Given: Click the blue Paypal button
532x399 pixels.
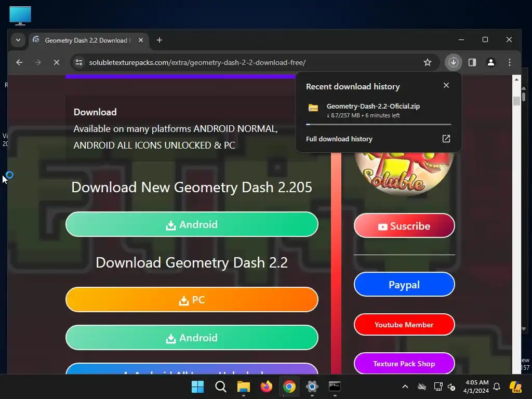Looking at the screenshot, I should 404,284.
